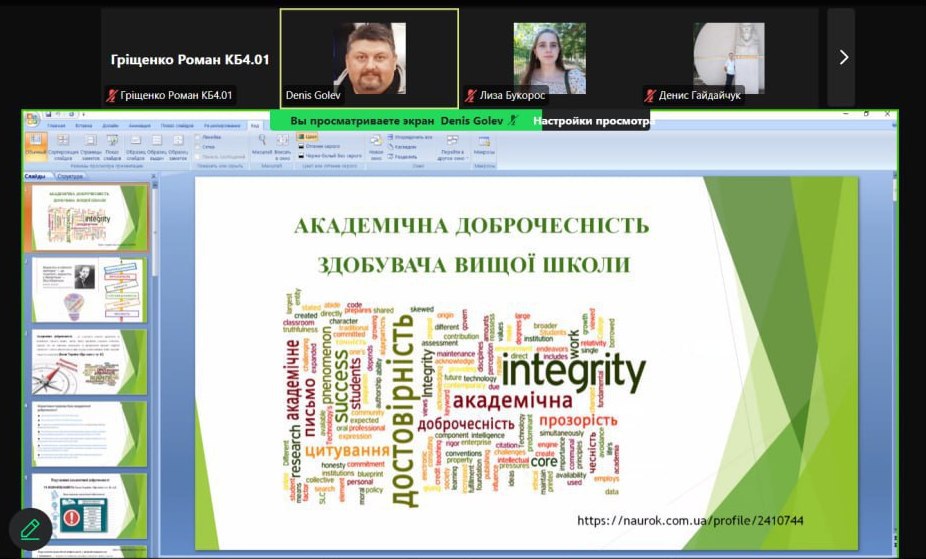Click the green annotation pencil button
This screenshot has width=926, height=559.
(30, 529)
